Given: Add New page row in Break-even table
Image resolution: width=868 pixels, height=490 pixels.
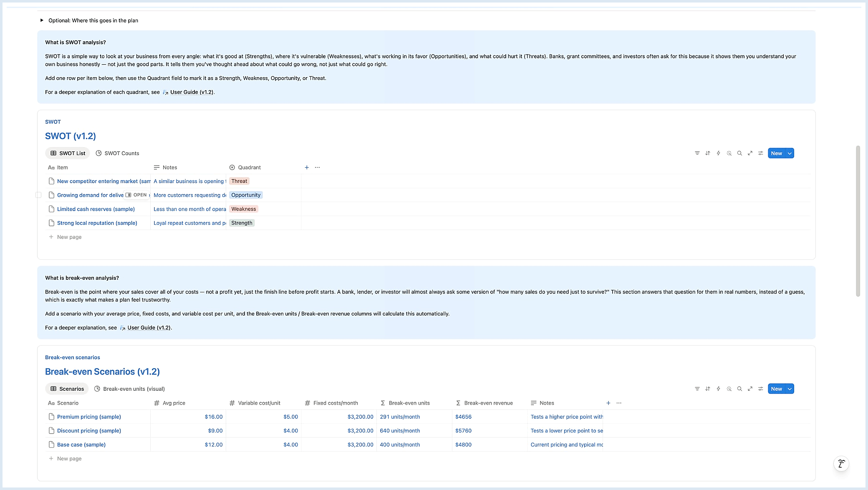Looking at the screenshot, I should (65, 459).
